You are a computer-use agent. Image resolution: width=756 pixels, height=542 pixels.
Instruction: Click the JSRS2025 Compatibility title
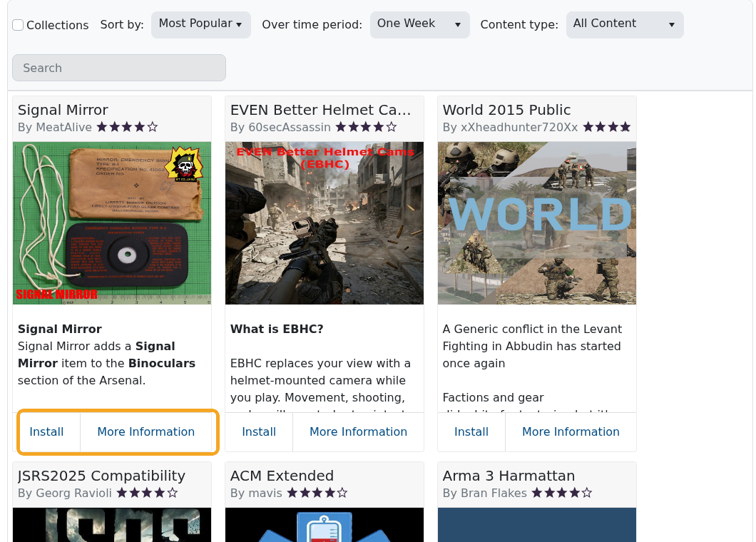tap(102, 476)
